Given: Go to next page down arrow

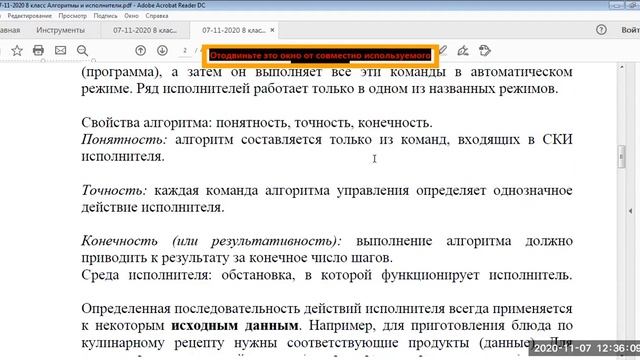Looking at the screenshot, I should tap(162, 50).
